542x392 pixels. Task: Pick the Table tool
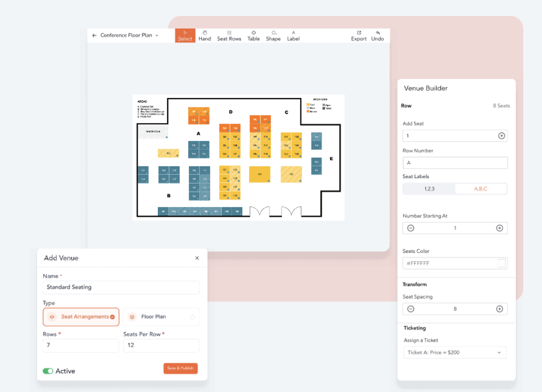click(x=253, y=35)
